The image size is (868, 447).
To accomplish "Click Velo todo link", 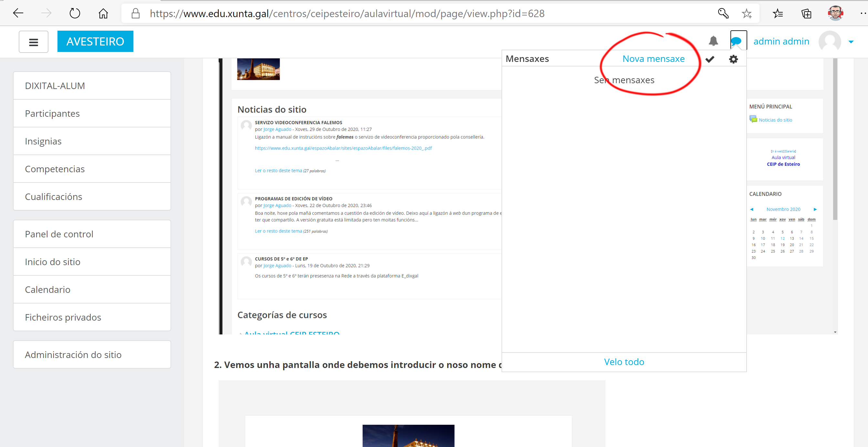I will (624, 362).
